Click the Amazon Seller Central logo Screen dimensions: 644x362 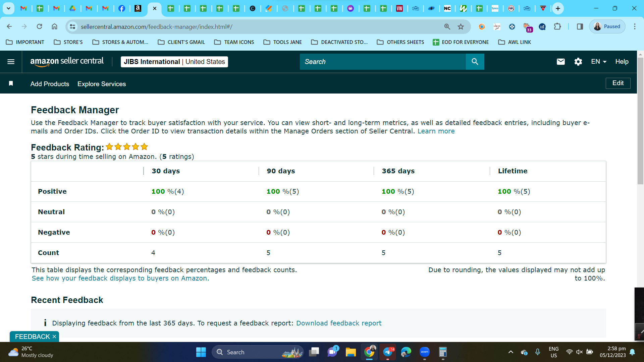pos(67,62)
